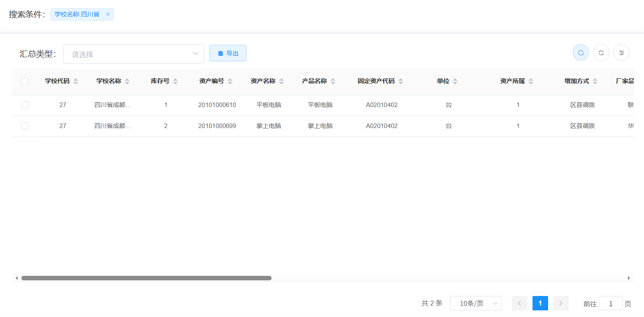Sort by 增加方式 column arrows
The image size is (644, 317).
click(595, 82)
